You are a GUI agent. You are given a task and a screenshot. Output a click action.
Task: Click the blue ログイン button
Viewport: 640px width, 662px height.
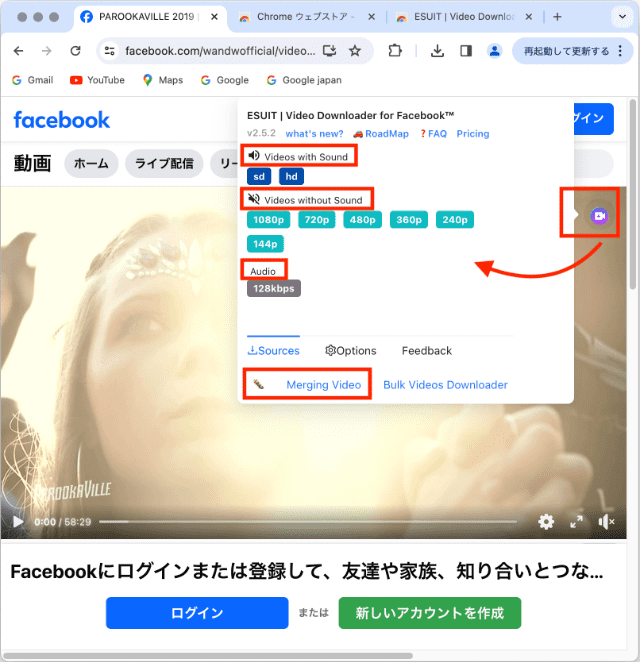tap(197, 613)
